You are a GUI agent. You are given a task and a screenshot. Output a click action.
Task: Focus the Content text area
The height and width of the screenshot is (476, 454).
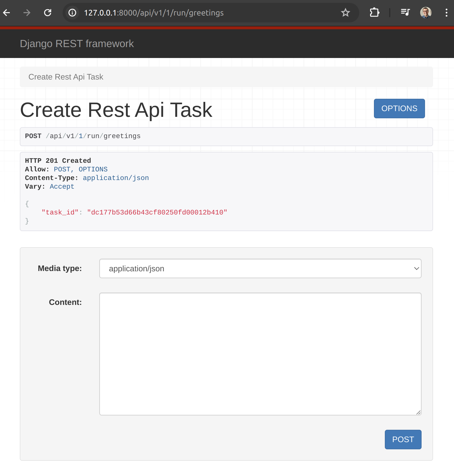click(x=260, y=354)
